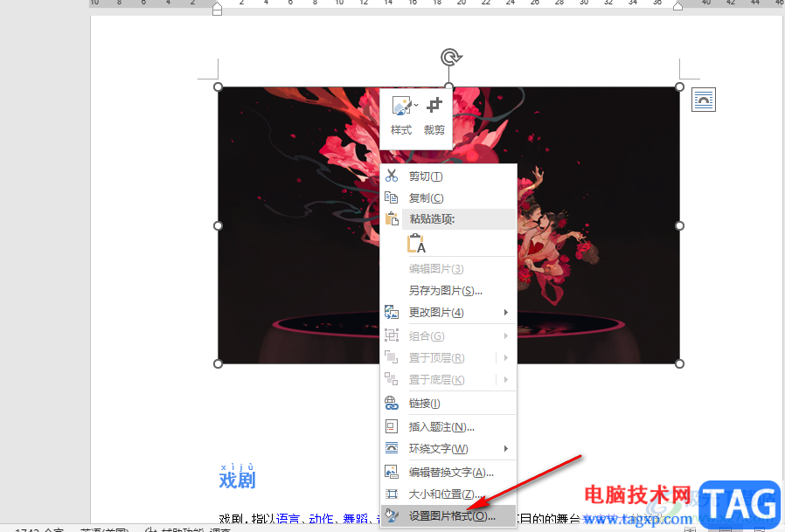
Task: Click the Link globe icon
Action: click(392, 404)
